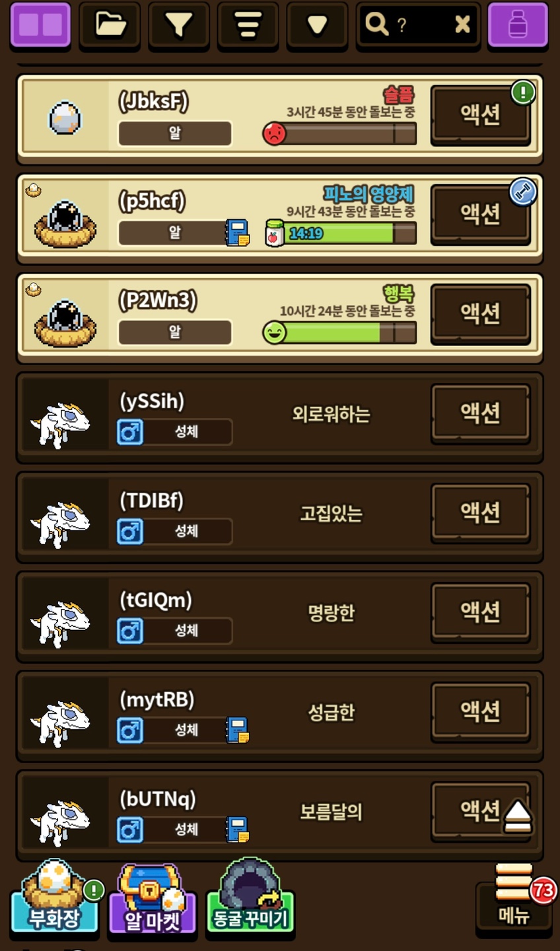The height and width of the screenshot is (951, 560).
Task: Open the funnel filter icon
Action: pyautogui.click(x=178, y=25)
